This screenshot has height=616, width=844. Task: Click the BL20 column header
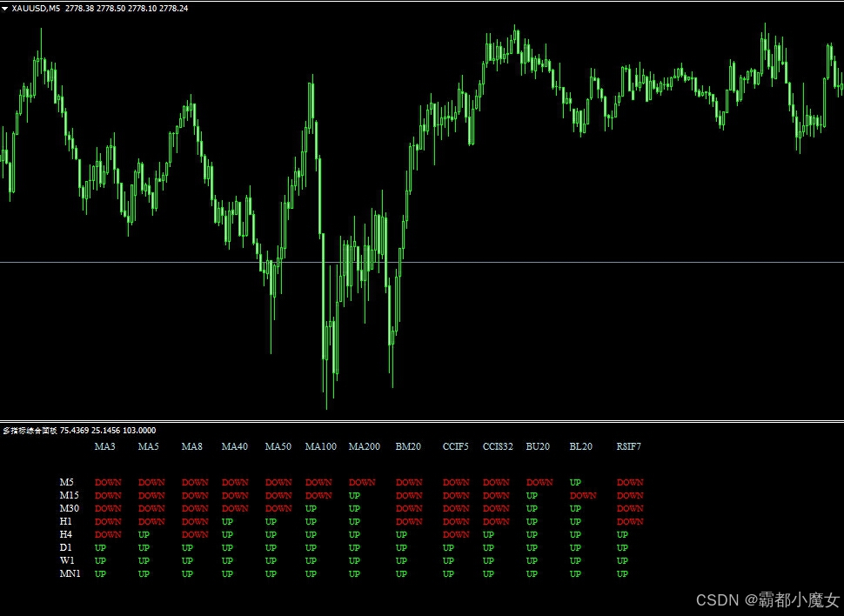tap(581, 446)
